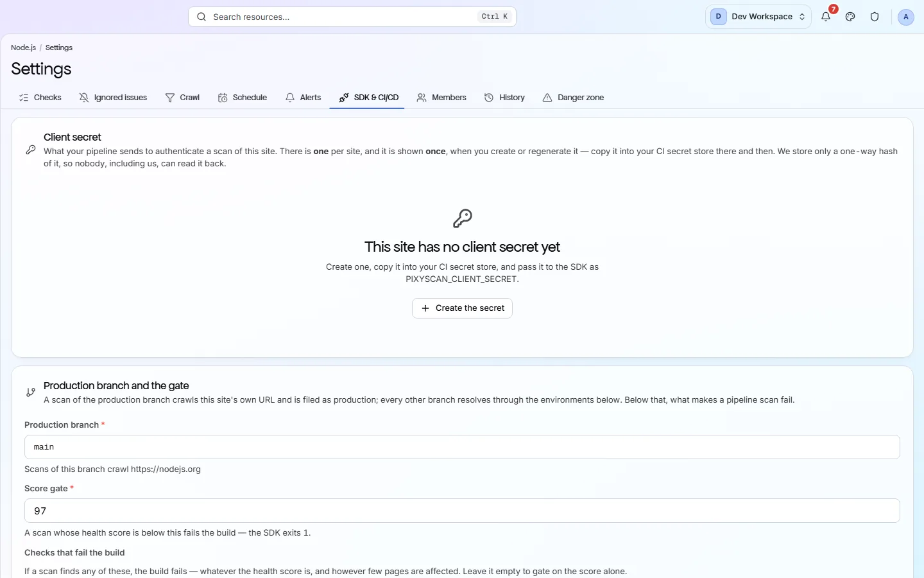This screenshot has width=924, height=578.
Task: Open the Ignored issues tab
Action: click(x=113, y=98)
